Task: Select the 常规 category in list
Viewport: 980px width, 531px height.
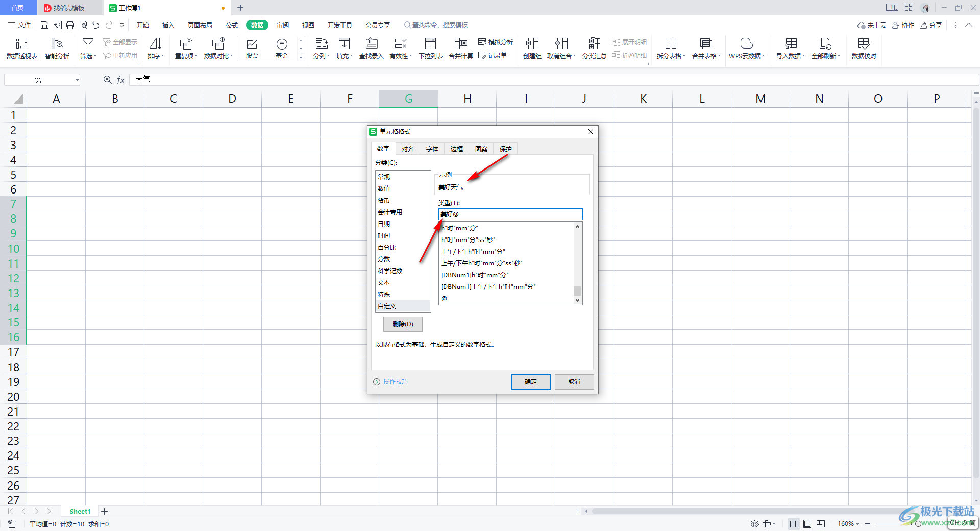Action: point(403,177)
